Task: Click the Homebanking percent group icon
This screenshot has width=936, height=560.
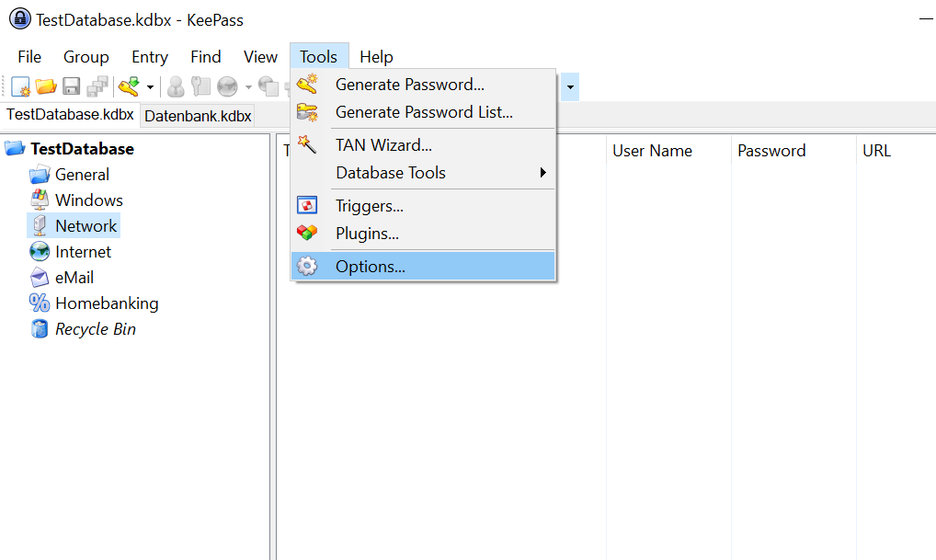Action: click(x=40, y=303)
